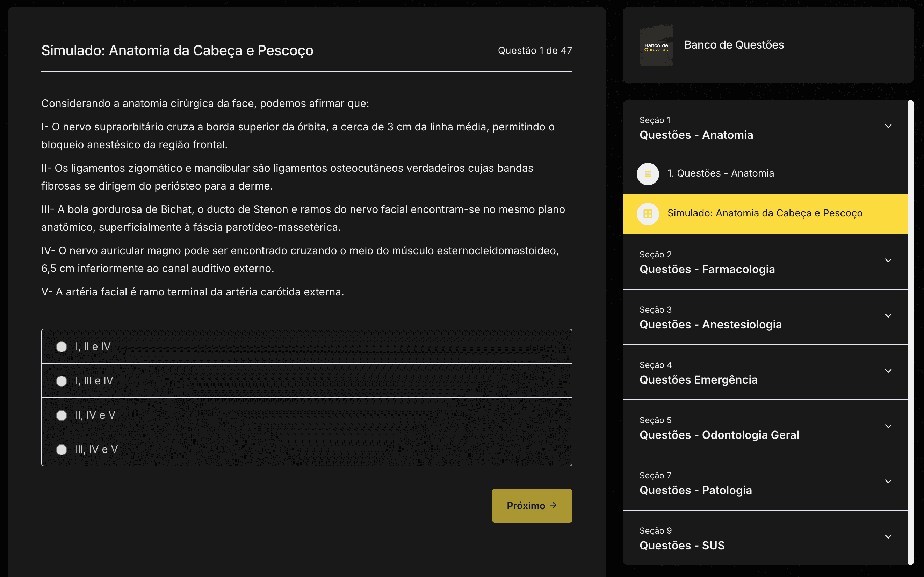Click the lesson document icon beside Questões - Anatomia
924x577 pixels.
point(648,174)
